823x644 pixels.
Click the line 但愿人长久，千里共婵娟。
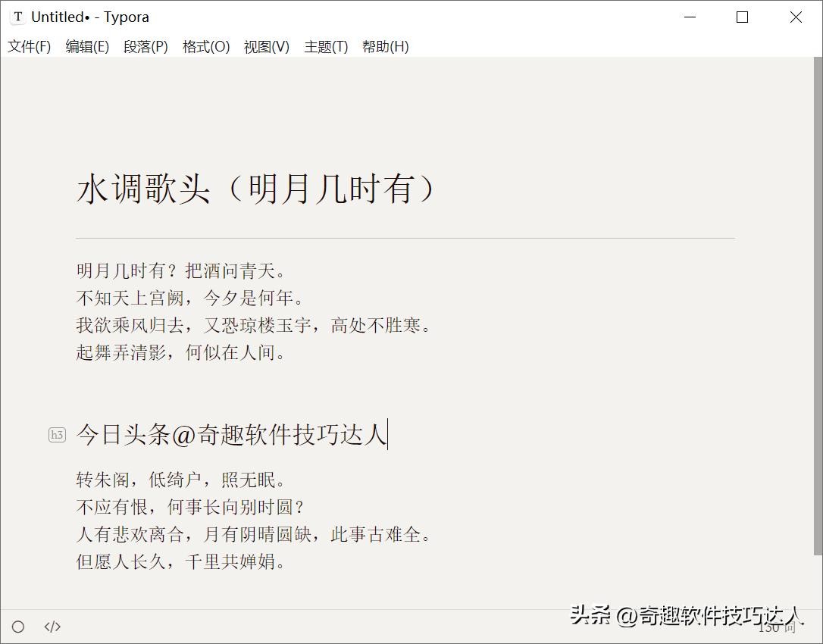point(181,561)
